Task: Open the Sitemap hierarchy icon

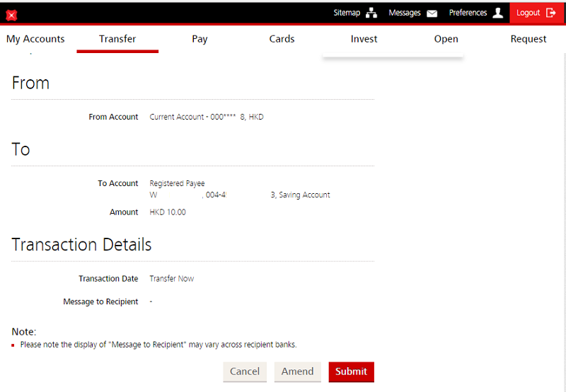Action: (x=371, y=13)
